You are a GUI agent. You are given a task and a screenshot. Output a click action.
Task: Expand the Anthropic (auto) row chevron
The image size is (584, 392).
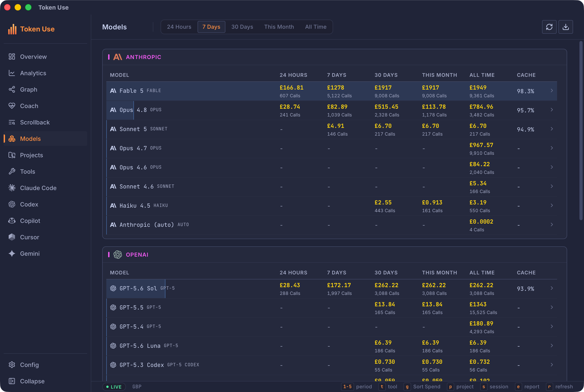click(x=552, y=224)
